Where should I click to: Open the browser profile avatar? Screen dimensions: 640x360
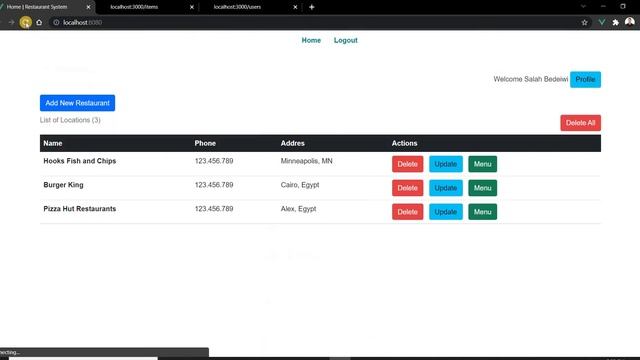click(629, 22)
